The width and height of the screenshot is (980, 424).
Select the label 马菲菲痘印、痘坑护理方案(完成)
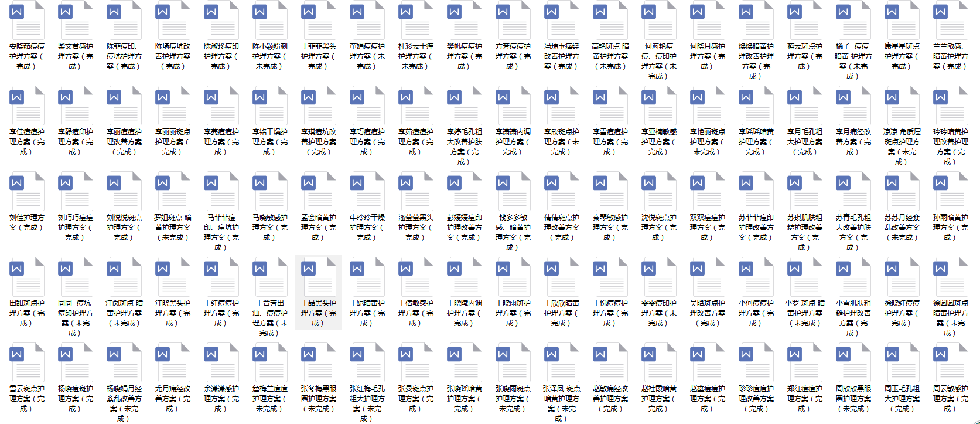tap(221, 232)
